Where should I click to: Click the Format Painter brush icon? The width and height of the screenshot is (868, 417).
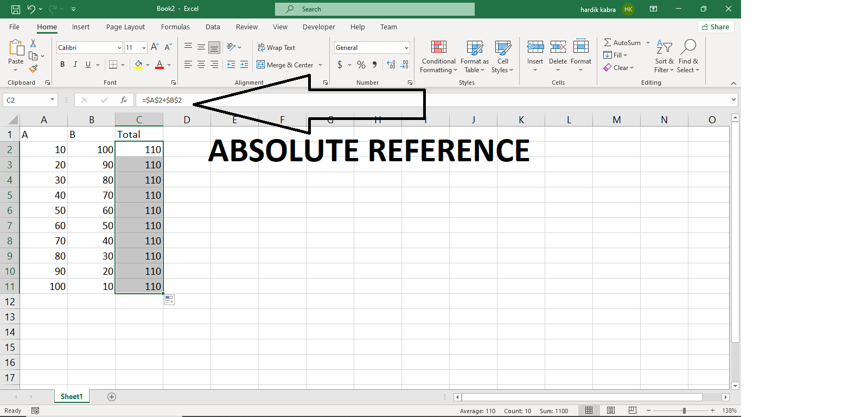coord(33,68)
